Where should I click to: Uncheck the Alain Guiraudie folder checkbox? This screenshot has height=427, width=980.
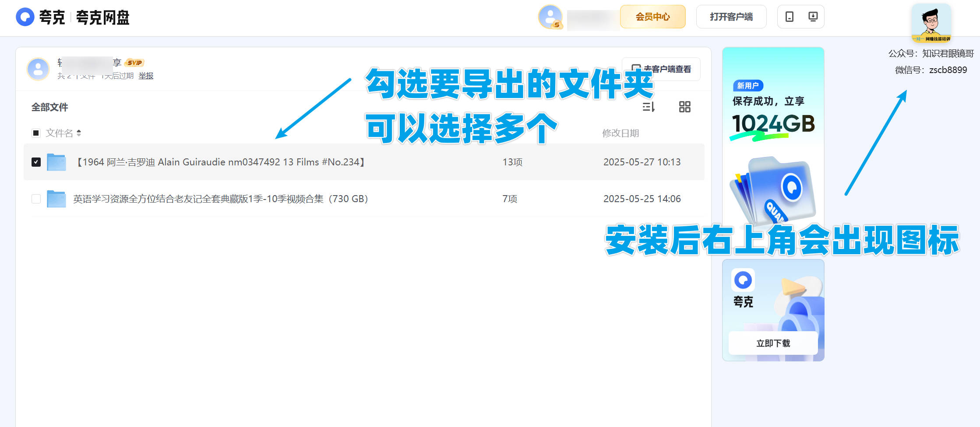point(36,162)
